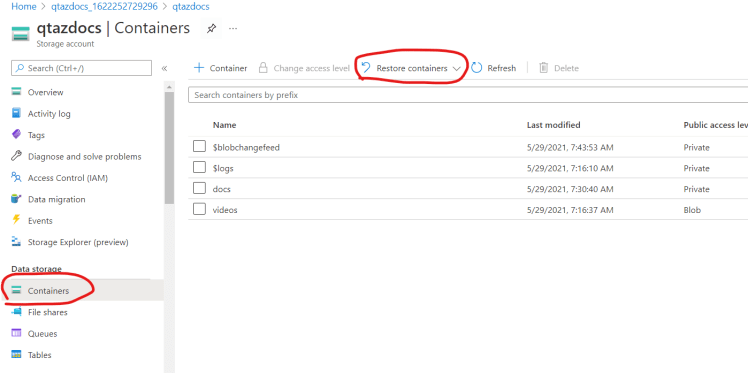This screenshot has height=373, width=748.
Task: Click the Container button label
Action: (x=229, y=68)
